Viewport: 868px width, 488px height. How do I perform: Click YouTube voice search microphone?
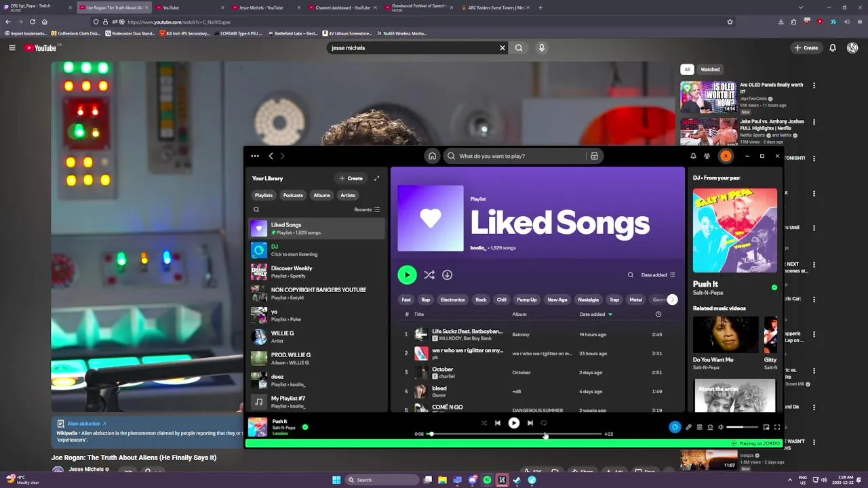(541, 48)
